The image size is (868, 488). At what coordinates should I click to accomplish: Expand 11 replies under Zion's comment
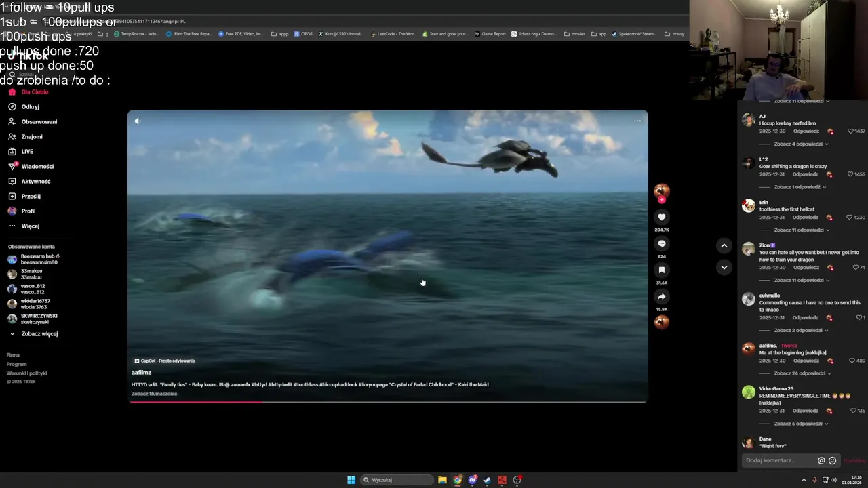(801, 281)
